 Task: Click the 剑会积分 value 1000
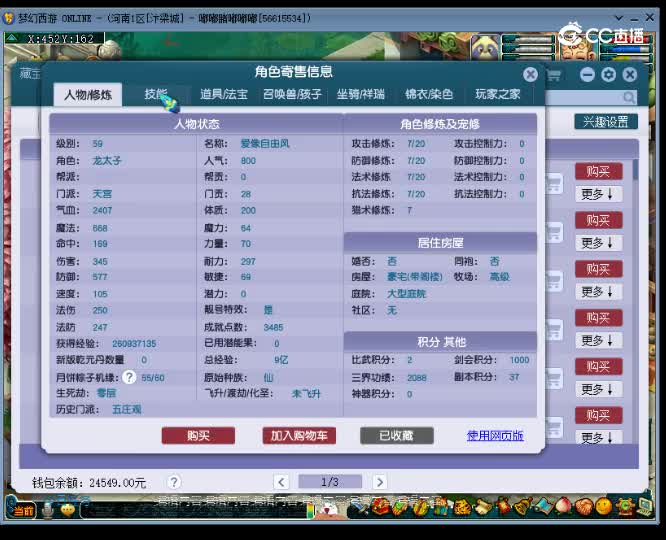[519, 360]
